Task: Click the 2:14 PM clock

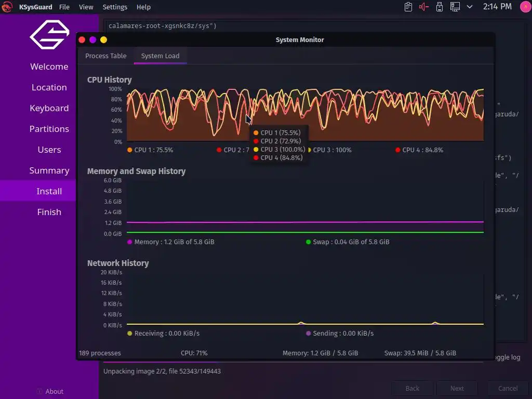Action: [x=497, y=7]
